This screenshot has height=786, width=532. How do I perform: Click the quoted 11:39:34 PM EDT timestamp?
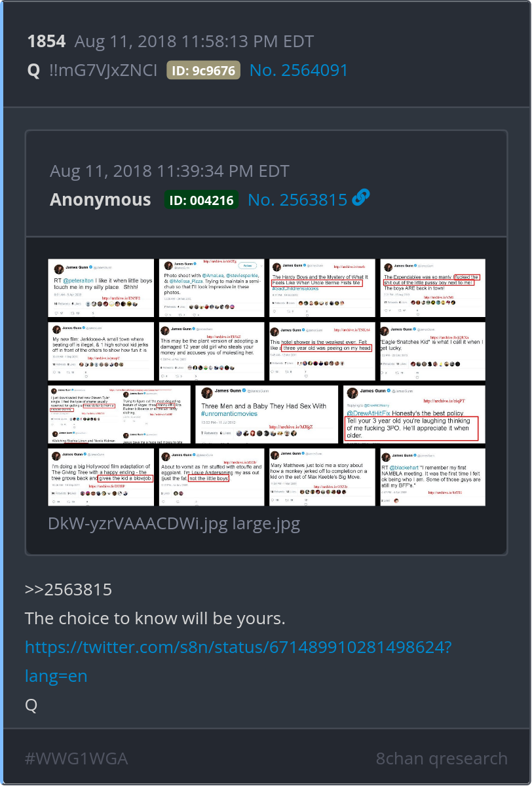pos(169,171)
